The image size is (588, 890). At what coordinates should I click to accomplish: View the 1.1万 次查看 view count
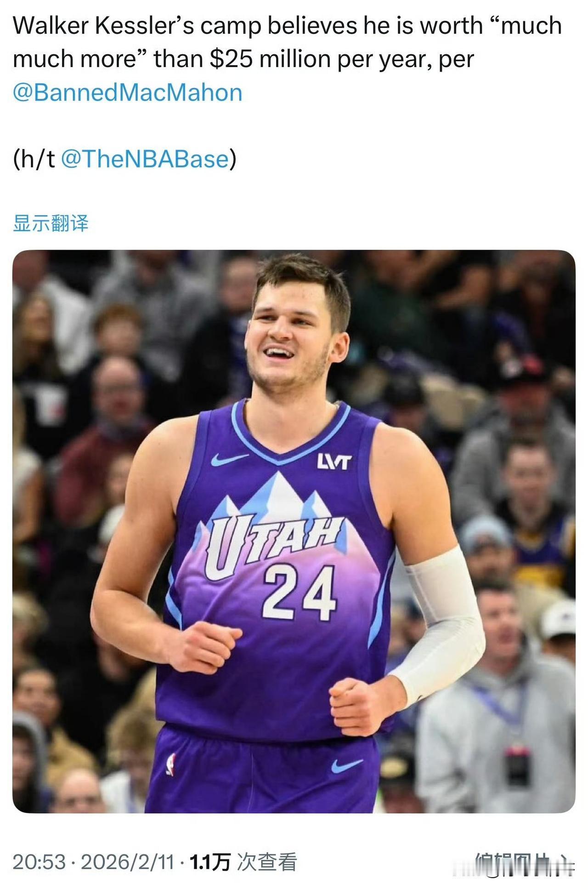pos(243,862)
